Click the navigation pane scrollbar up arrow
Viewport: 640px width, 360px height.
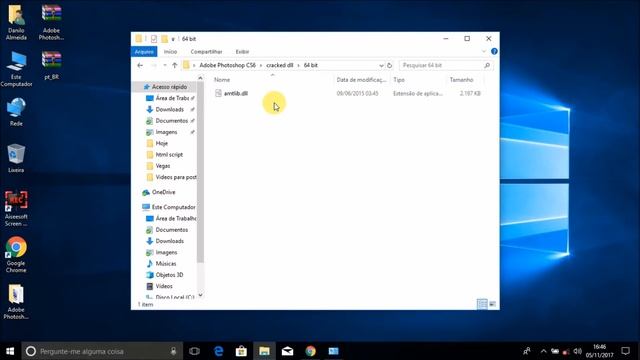point(200,78)
